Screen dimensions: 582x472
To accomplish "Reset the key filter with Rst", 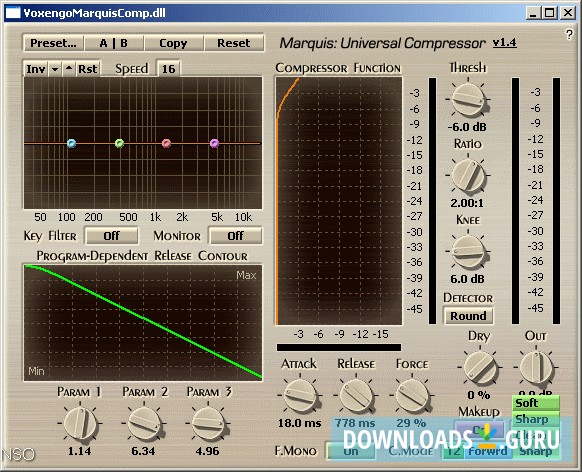I will pyautogui.click(x=88, y=69).
